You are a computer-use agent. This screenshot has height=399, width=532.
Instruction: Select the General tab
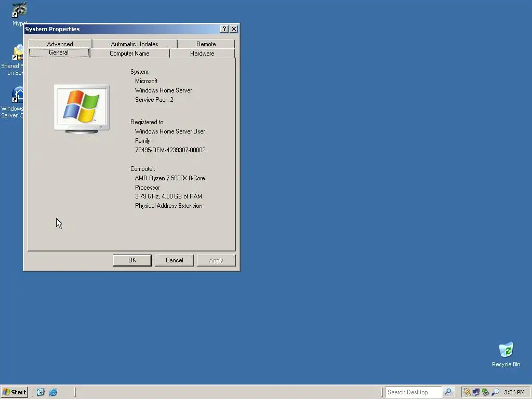59,52
